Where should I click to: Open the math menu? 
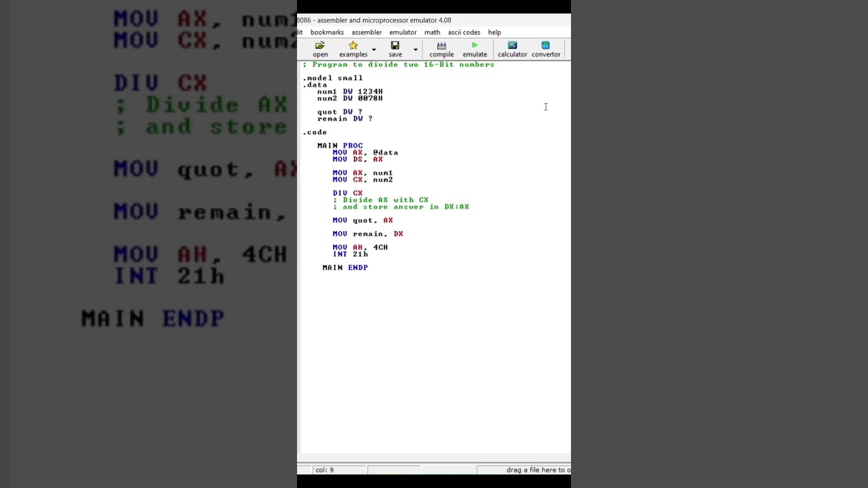tap(432, 33)
